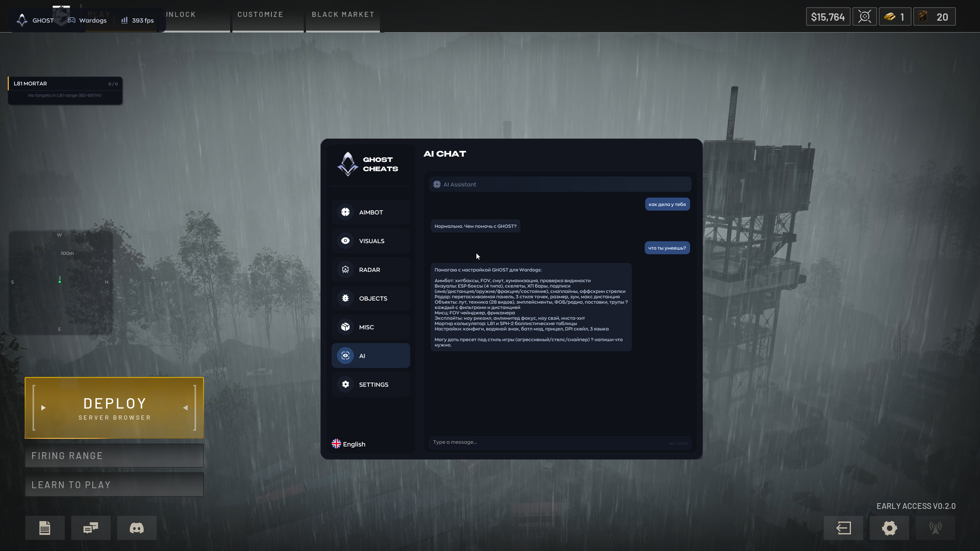This screenshot has width=980, height=551.
Task: Open the RADAR section
Action: pyautogui.click(x=370, y=270)
